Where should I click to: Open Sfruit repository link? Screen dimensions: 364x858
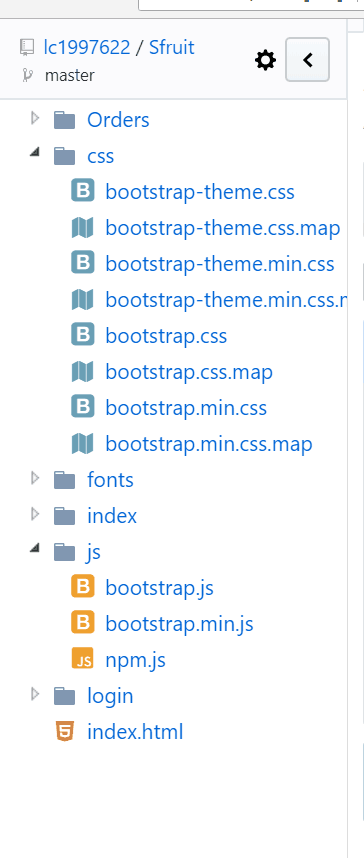[x=171, y=48]
